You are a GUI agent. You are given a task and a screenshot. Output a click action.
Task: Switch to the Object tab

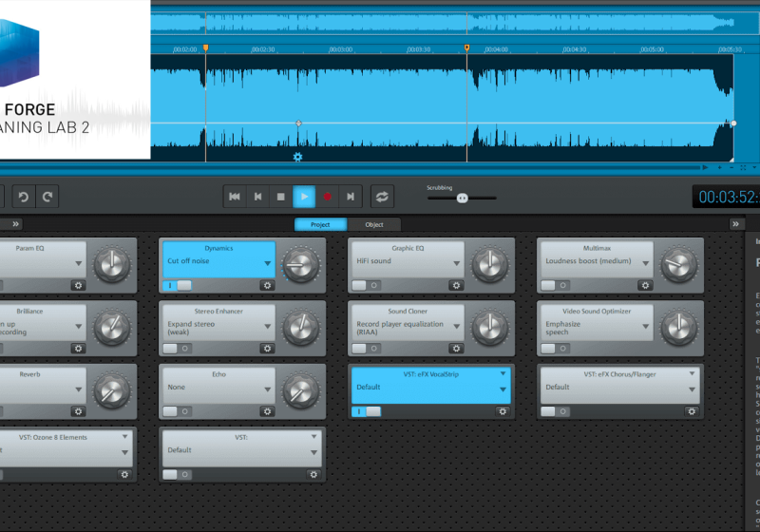coord(373,225)
